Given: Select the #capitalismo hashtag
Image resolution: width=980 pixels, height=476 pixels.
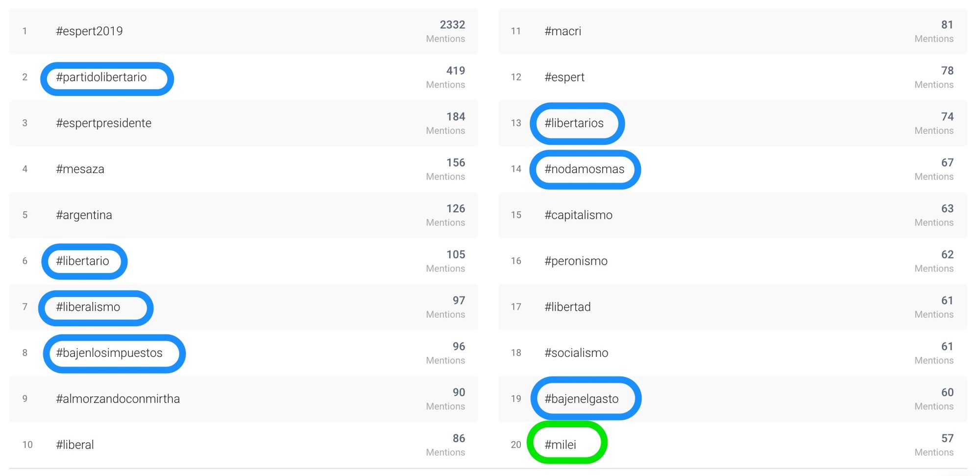Looking at the screenshot, I should [578, 215].
